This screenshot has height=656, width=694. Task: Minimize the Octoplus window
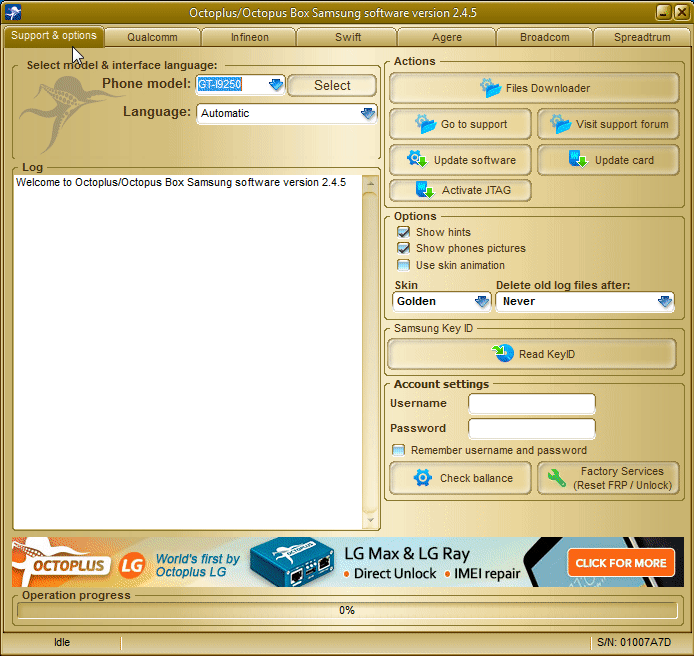tap(663, 12)
